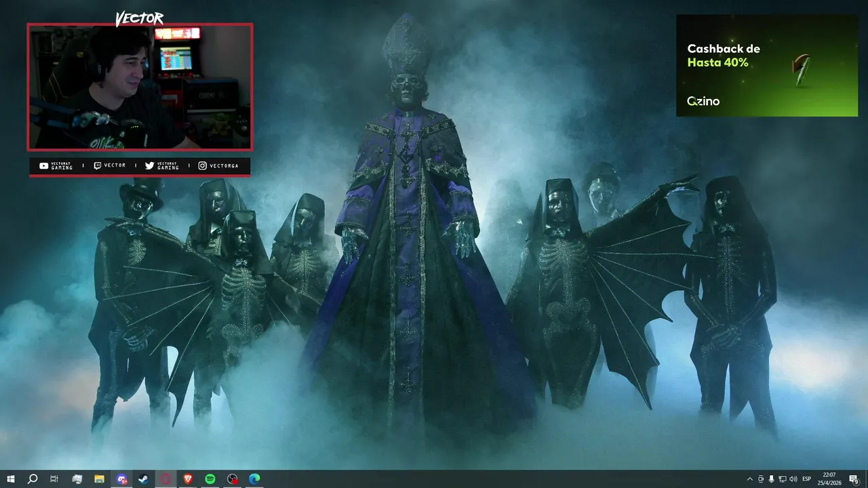
Task: Open network status tray icon
Action: coord(782,479)
